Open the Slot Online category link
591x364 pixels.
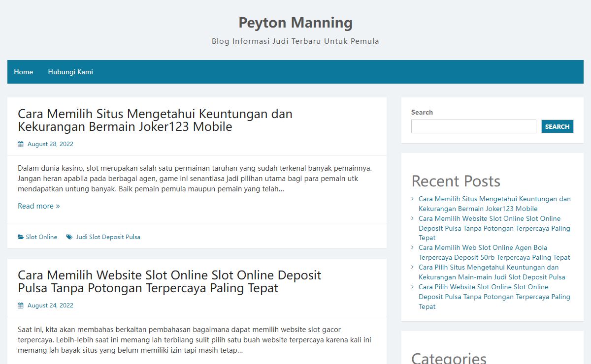tap(41, 237)
